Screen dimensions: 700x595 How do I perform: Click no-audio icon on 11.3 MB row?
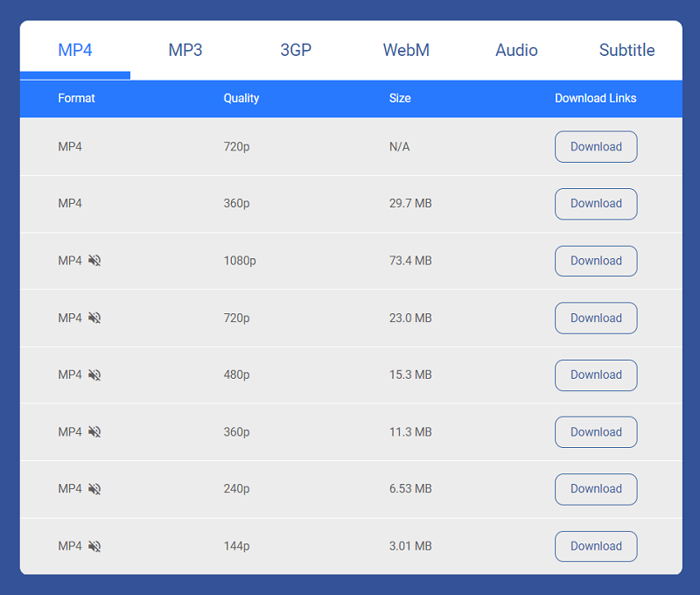94,432
